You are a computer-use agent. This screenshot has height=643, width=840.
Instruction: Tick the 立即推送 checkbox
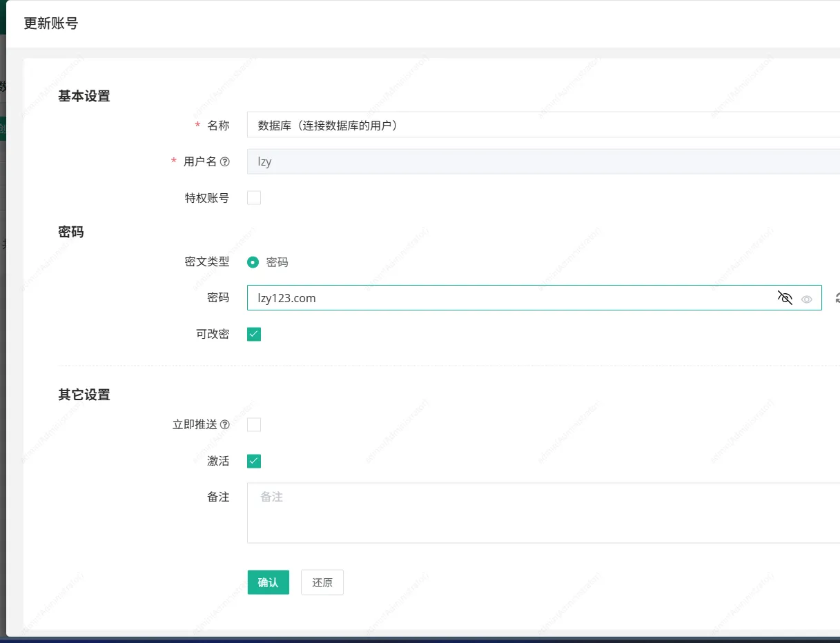pyautogui.click(x=254, y=425)
